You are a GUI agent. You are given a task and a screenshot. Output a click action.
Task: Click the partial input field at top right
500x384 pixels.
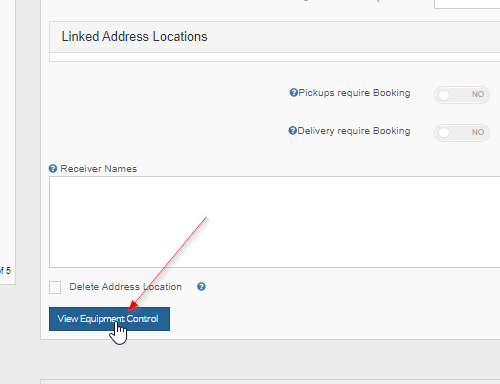467,4
